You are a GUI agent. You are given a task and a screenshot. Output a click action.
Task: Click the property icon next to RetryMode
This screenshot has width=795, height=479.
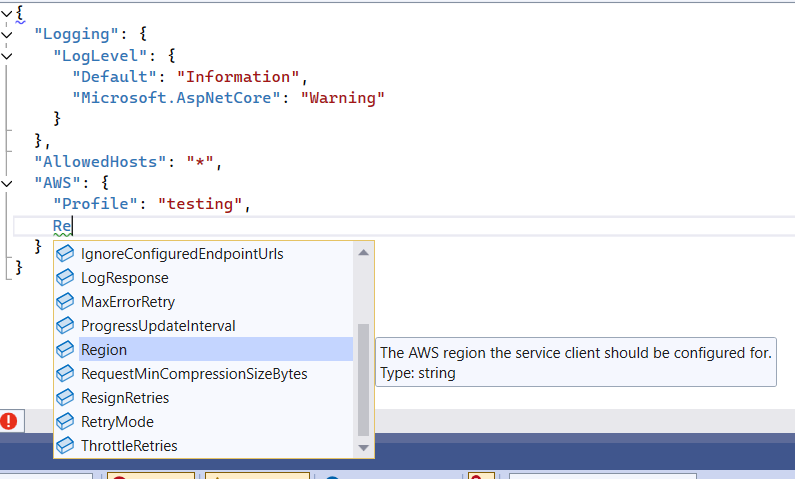pos(66,422)
